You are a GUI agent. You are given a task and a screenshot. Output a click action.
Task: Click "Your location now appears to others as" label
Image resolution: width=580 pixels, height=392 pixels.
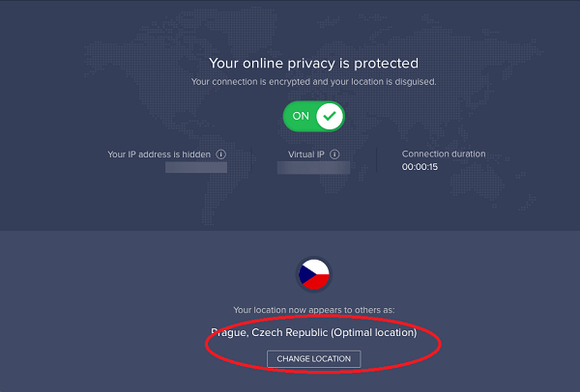point(313,311)
